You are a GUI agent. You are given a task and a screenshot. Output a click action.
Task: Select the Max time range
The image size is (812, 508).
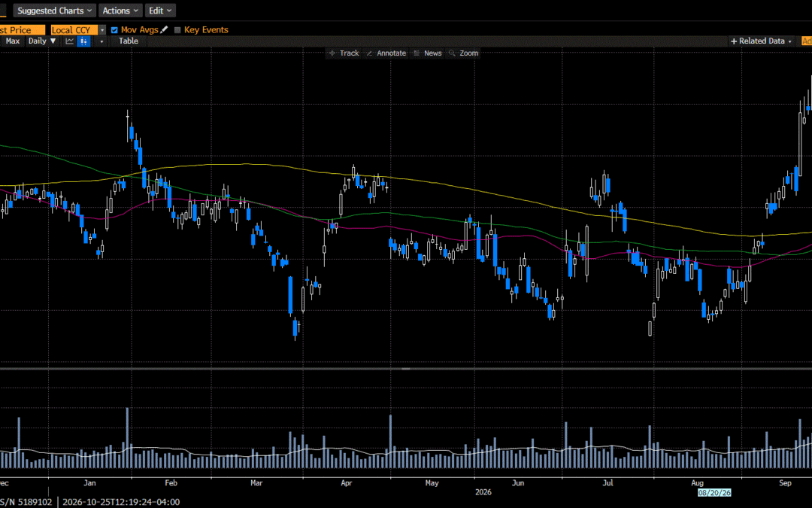tap(13, 41)
